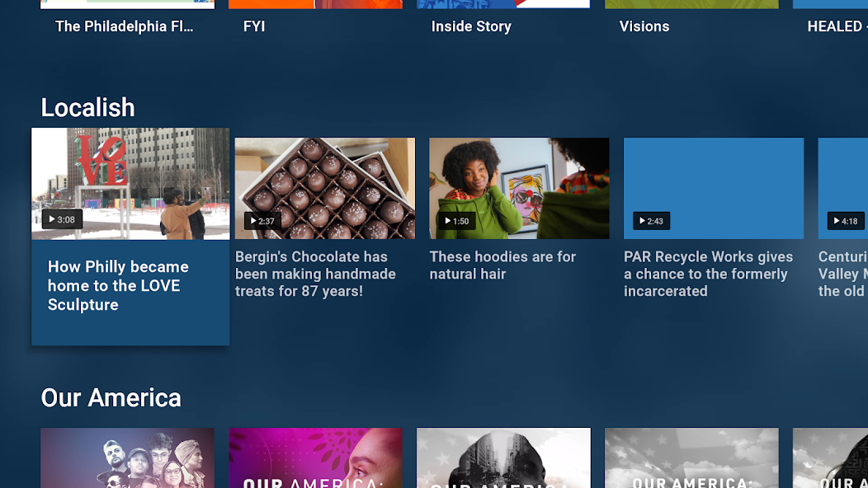Play the 3:08 LOVE Sculpture video badge

pyautogui.click(x=62, y=219)
